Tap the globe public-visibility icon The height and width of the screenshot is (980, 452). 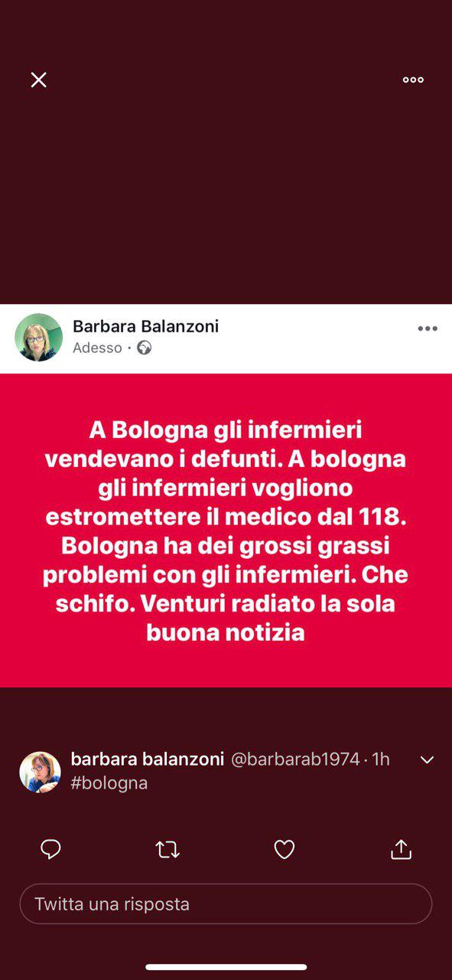tap(144, 348)
